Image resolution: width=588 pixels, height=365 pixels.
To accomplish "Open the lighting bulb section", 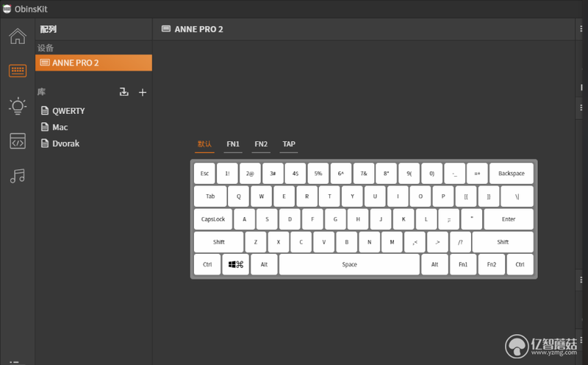I will point(18,106).
